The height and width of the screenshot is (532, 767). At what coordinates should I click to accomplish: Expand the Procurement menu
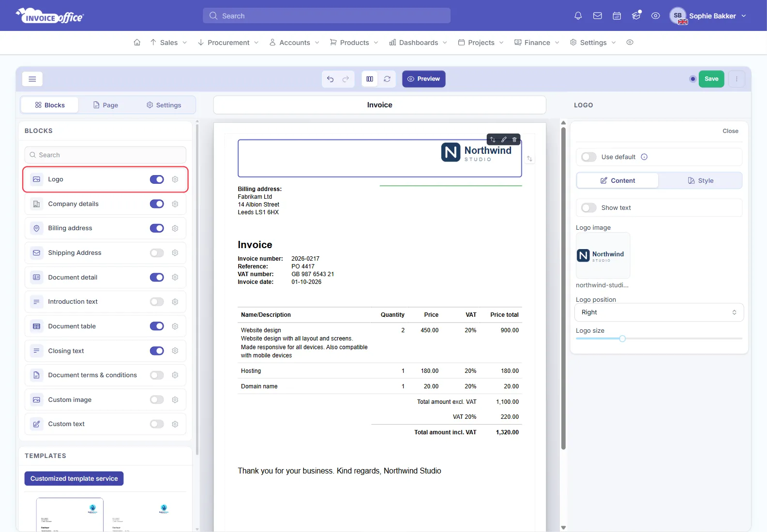tap(228, 43)
